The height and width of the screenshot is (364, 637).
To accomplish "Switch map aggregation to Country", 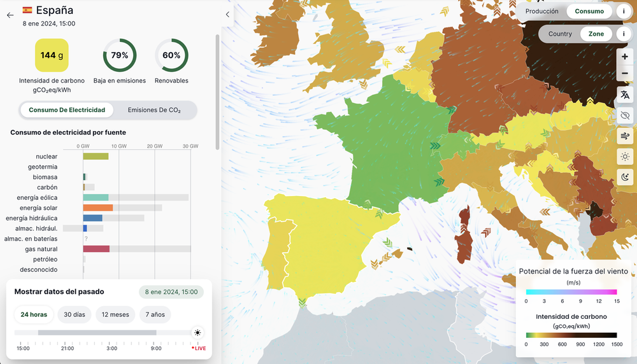I will 560,34.
